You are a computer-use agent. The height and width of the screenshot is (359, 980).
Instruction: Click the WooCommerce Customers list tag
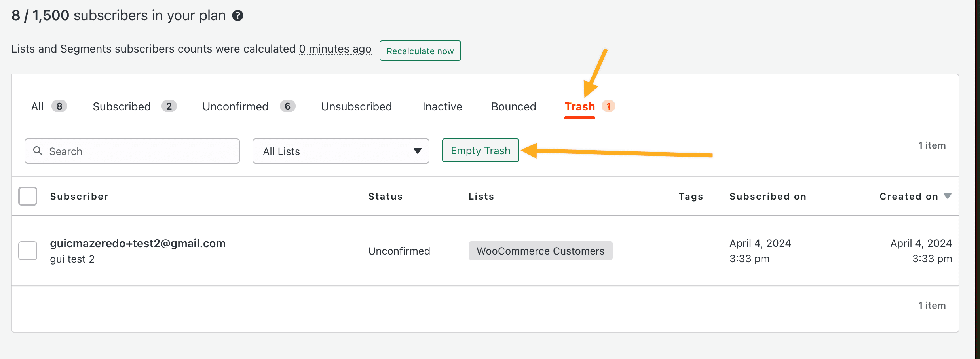[540, 251]
